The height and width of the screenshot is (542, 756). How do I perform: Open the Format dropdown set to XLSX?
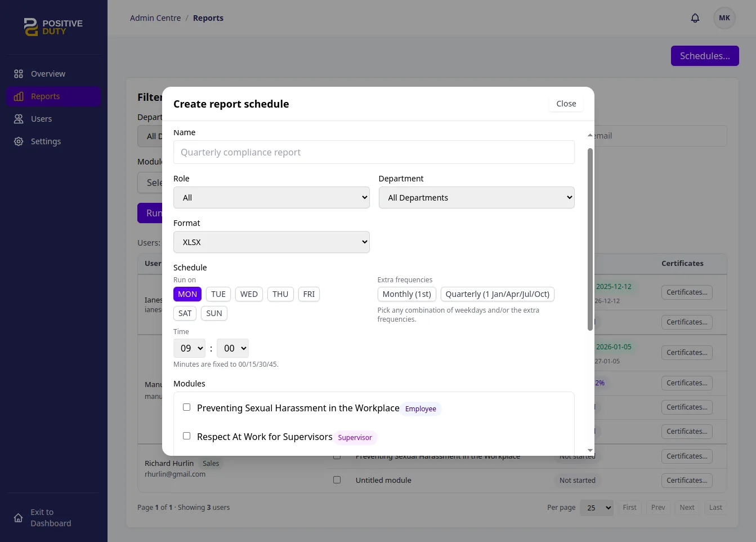271,242
